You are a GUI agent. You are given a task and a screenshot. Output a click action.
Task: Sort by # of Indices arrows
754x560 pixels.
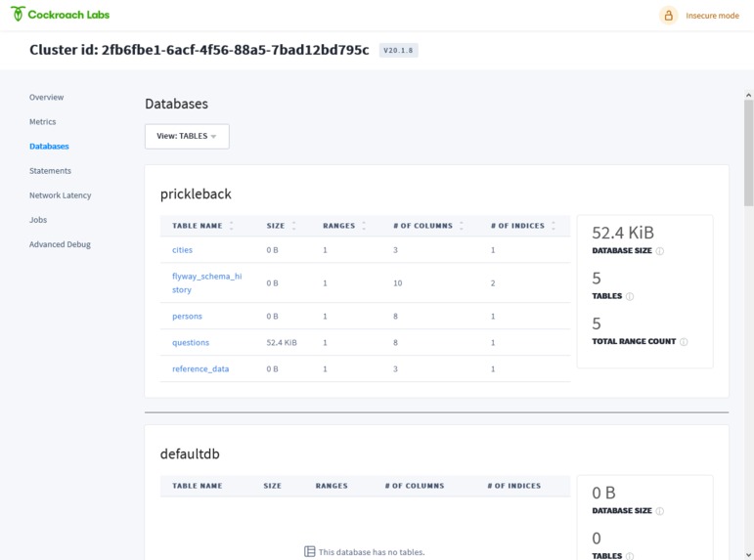pos(553,226)
